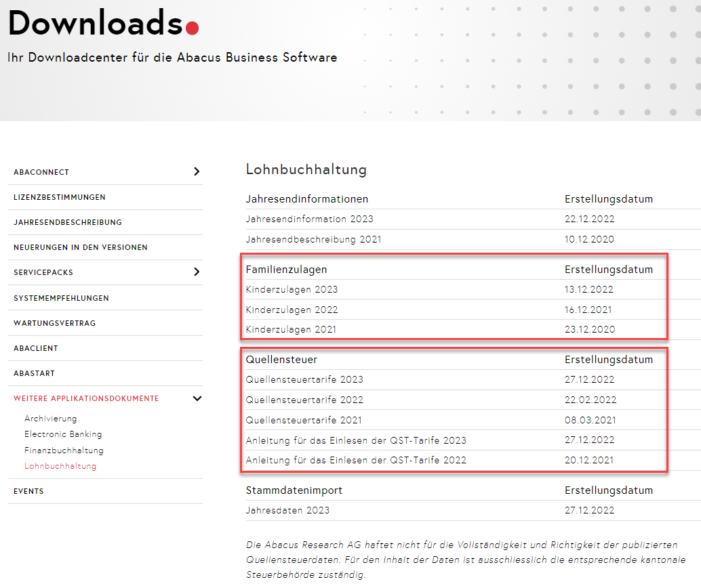The width and height of the screenshot is (701, 588).
Task: Download Quellensteuertarife 2023
Action: 304,380
